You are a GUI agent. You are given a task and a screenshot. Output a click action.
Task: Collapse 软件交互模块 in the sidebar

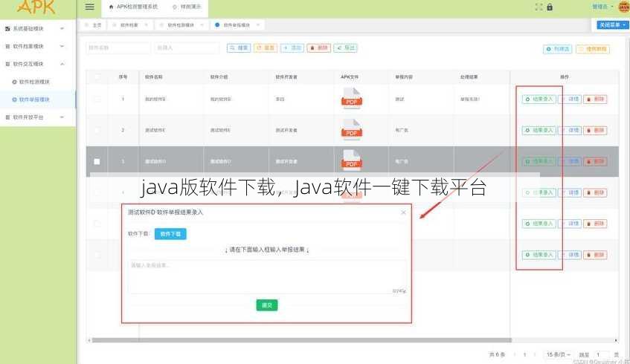38,64
